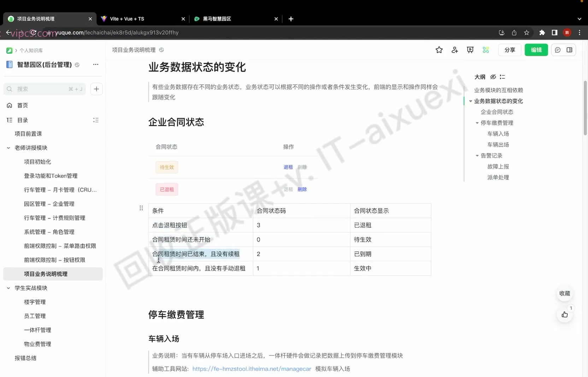Bookmark the page with the address bar star

(527, 33)
